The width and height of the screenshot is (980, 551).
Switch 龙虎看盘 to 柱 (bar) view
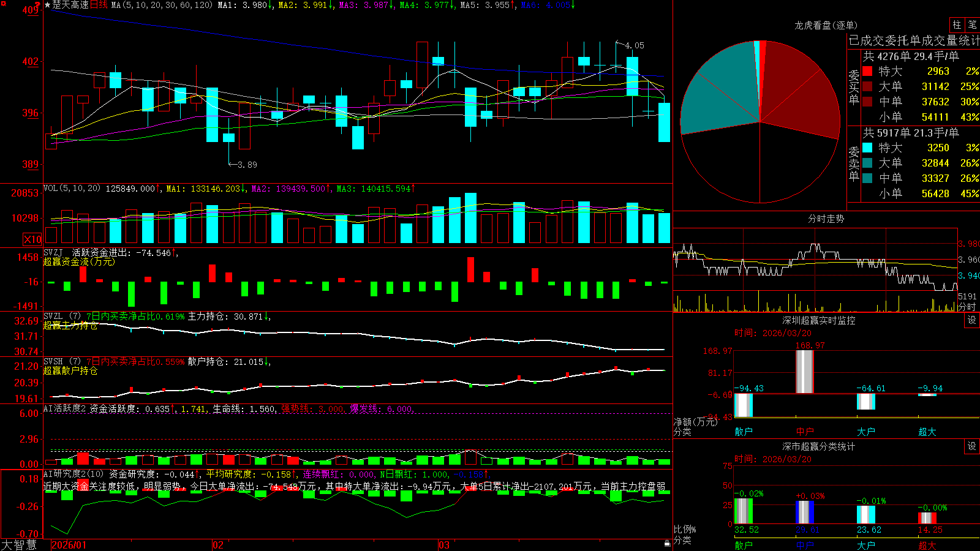coord(957,24)
